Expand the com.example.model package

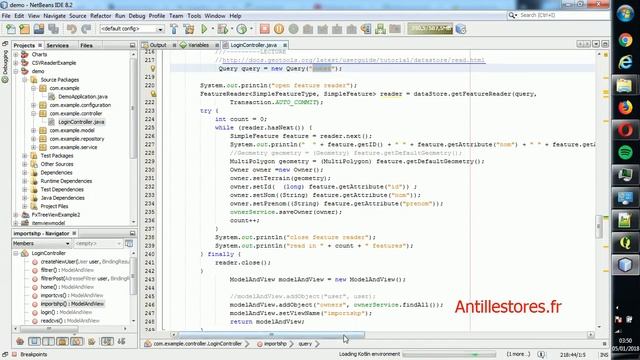point(33,130)
